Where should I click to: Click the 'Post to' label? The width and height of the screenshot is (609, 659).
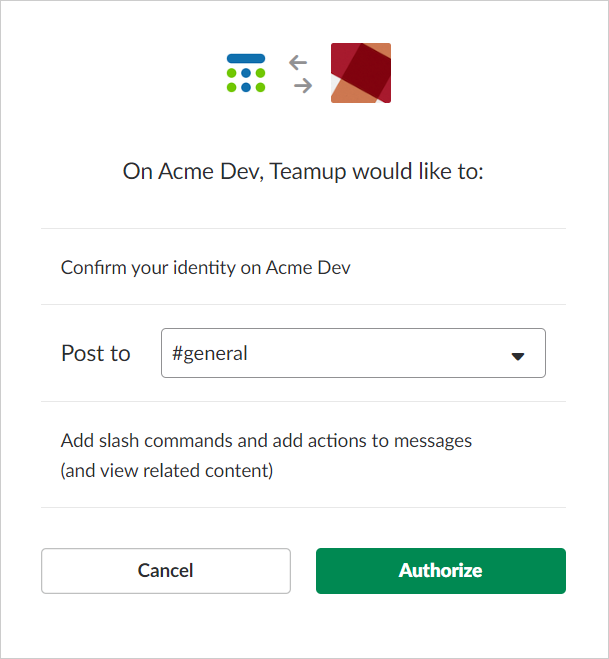[96, 353]
